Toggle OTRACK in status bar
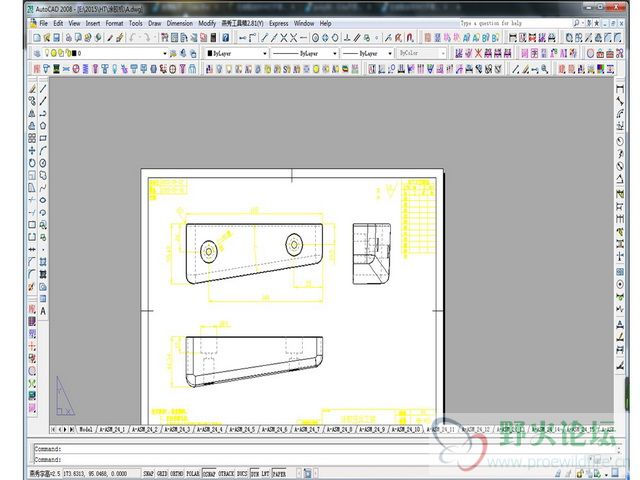 (x=226, y=473)
